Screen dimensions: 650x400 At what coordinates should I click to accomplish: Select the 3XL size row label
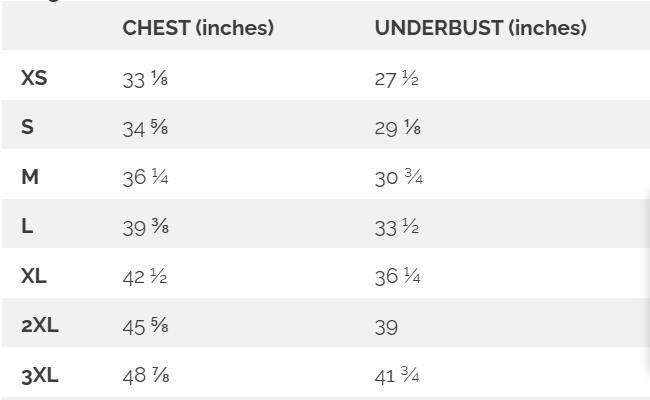coord(39,376)
